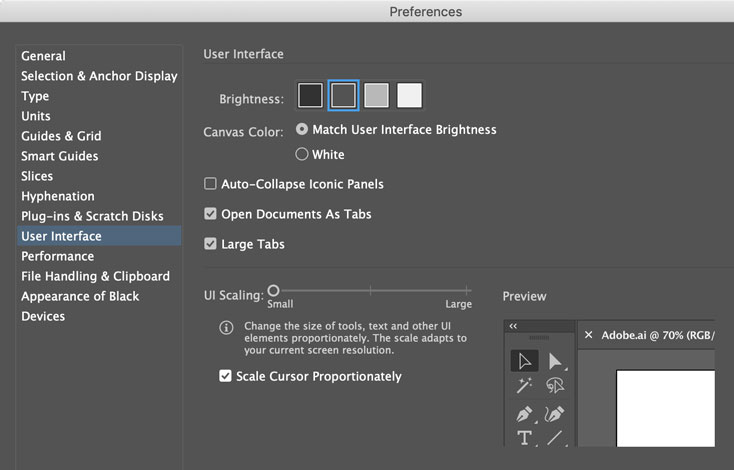This screenshot has height=470, width=734.
Task: Click the UI Scaling slider handle
Action: pos(273,290)
